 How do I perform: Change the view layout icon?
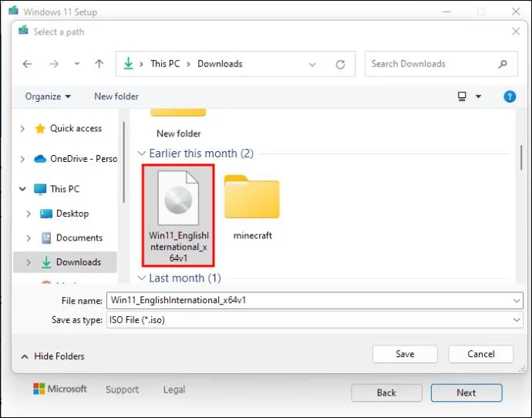click(462, 96)
